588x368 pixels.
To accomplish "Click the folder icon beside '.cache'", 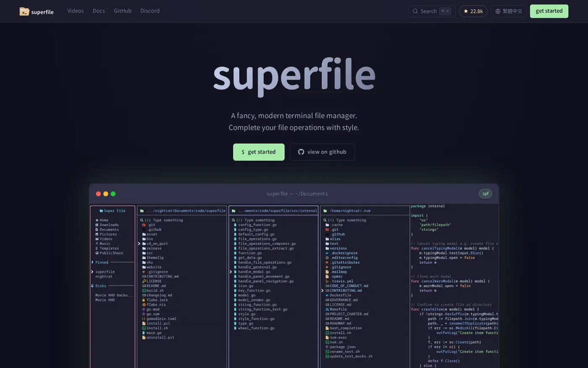I will click(327, 225).
